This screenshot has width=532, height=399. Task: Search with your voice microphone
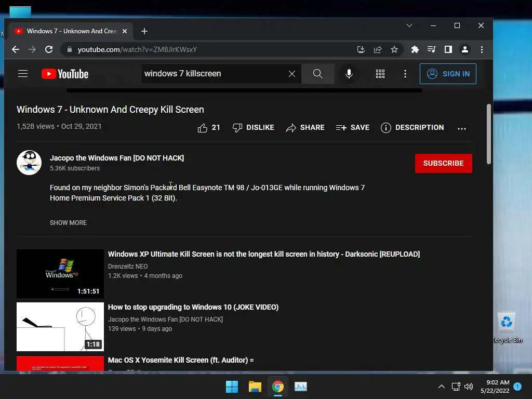(x=349, y=74)
